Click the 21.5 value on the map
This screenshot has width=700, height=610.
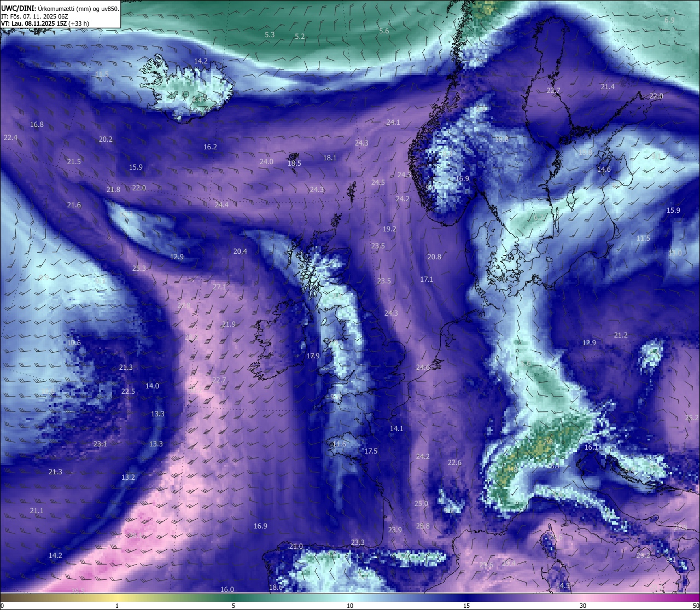(x=74, y=162)
